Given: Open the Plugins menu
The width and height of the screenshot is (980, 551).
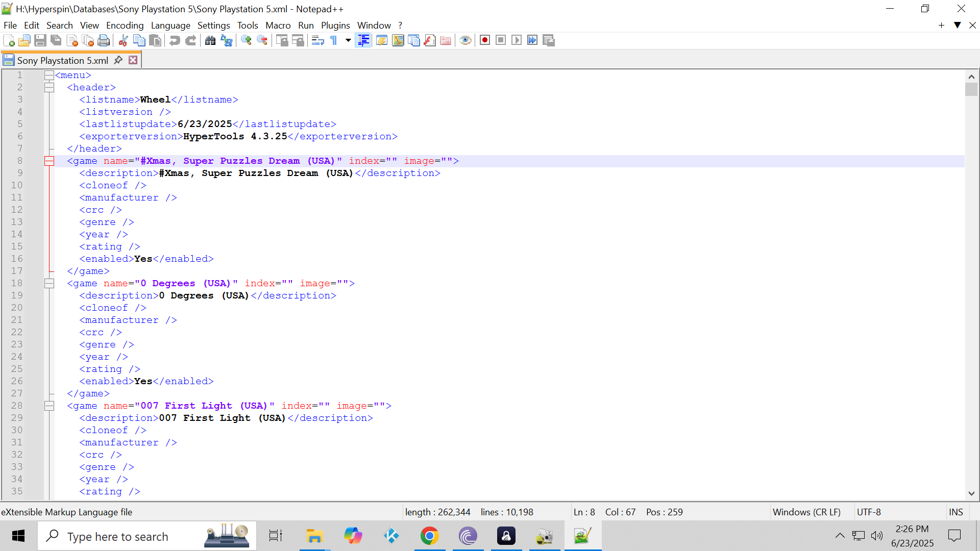Looking at the screenshot, I should pyautogui.click(x=335, y=26).
